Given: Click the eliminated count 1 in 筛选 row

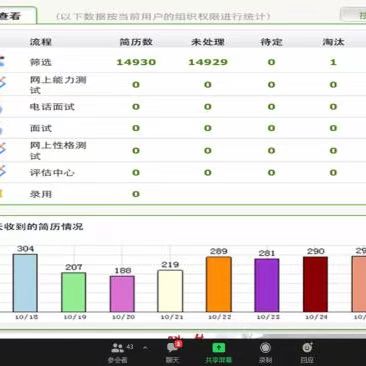Looking at the screenshot, I should (x=333, y=62).
